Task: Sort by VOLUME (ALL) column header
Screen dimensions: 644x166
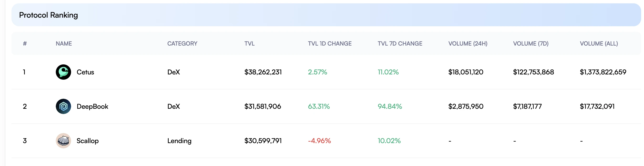Action: 598,43
